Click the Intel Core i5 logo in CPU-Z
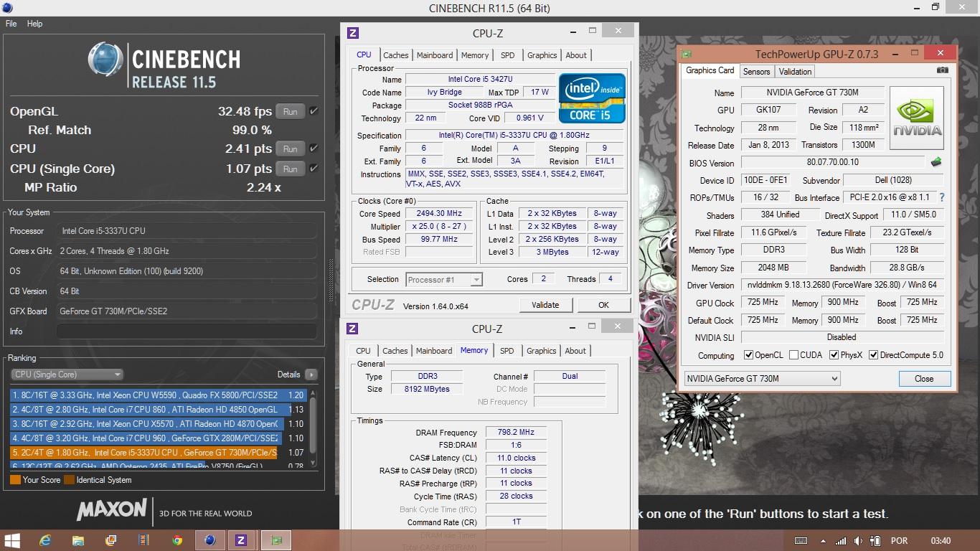Screen dimensions: 980x551 pos(593,98)
